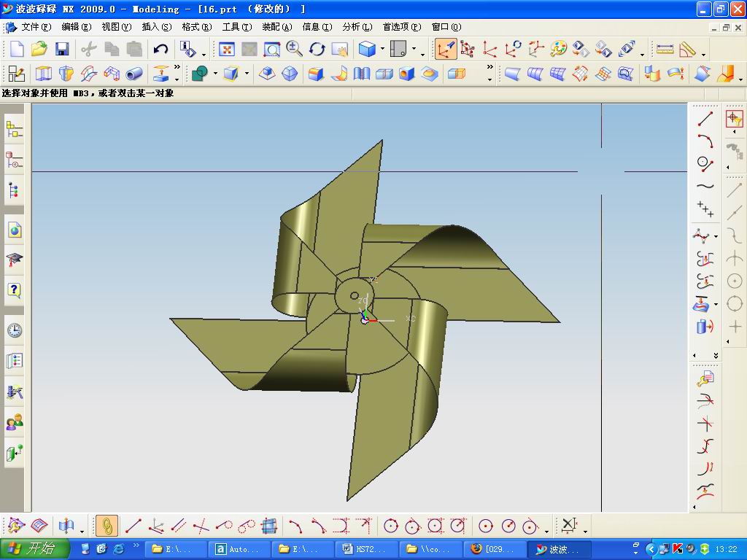Activate the Rotate view tool
Viewport: 747px width, 560px height.
(317, 49)
